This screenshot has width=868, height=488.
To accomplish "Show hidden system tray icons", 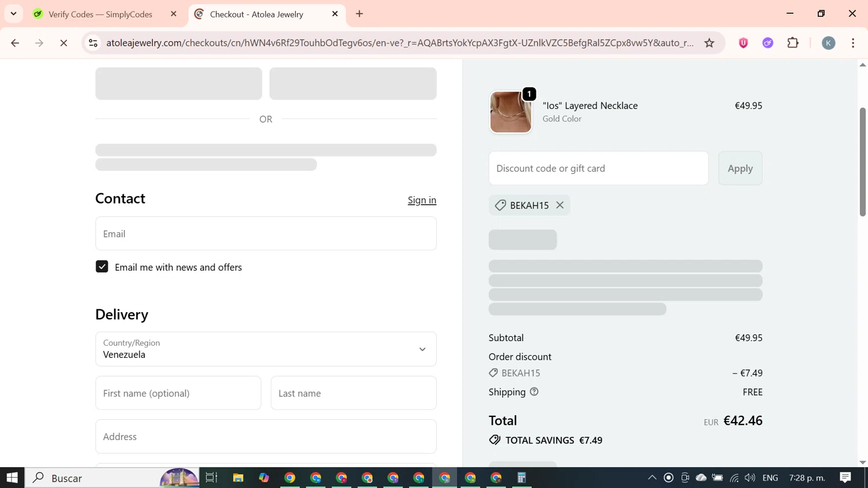I will pyautogui.click(x=652, y=478).
